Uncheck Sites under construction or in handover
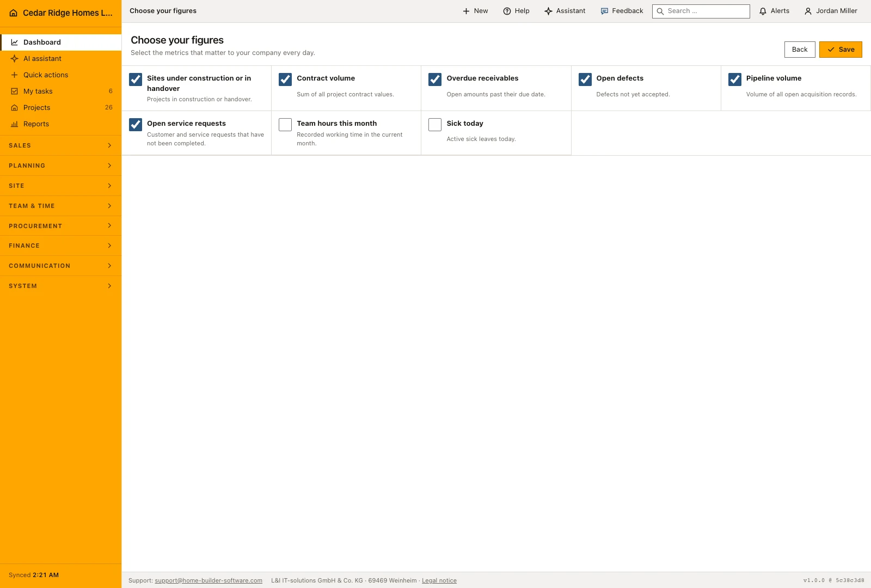The image size is (871, 588). coord(136,79)
